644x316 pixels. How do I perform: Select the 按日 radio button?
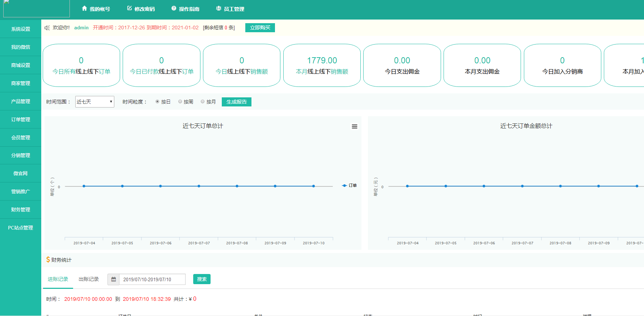(157, 102)
